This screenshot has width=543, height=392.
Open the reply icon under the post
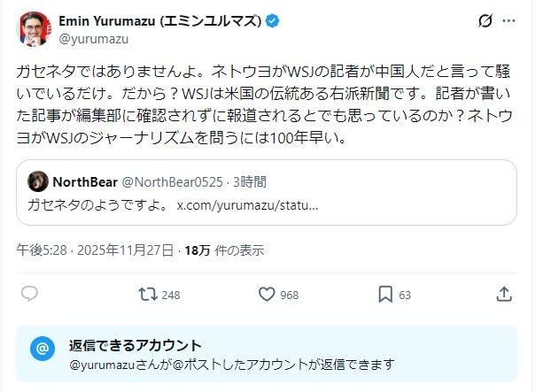pos(29,294)
